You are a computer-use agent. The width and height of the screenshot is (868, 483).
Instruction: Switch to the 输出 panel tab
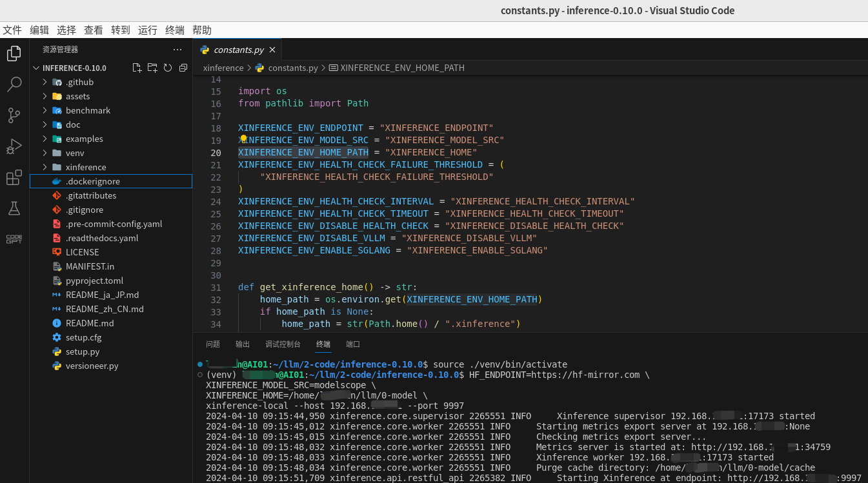point(243,344)
